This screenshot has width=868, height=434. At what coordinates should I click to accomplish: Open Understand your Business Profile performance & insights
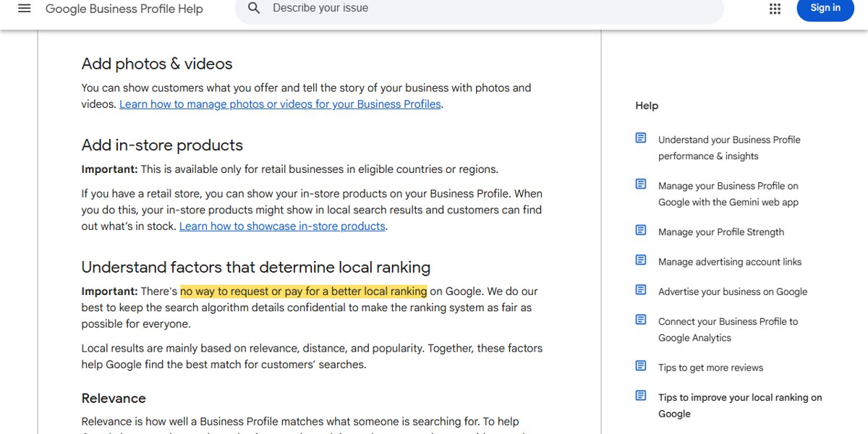pos(729,148)
